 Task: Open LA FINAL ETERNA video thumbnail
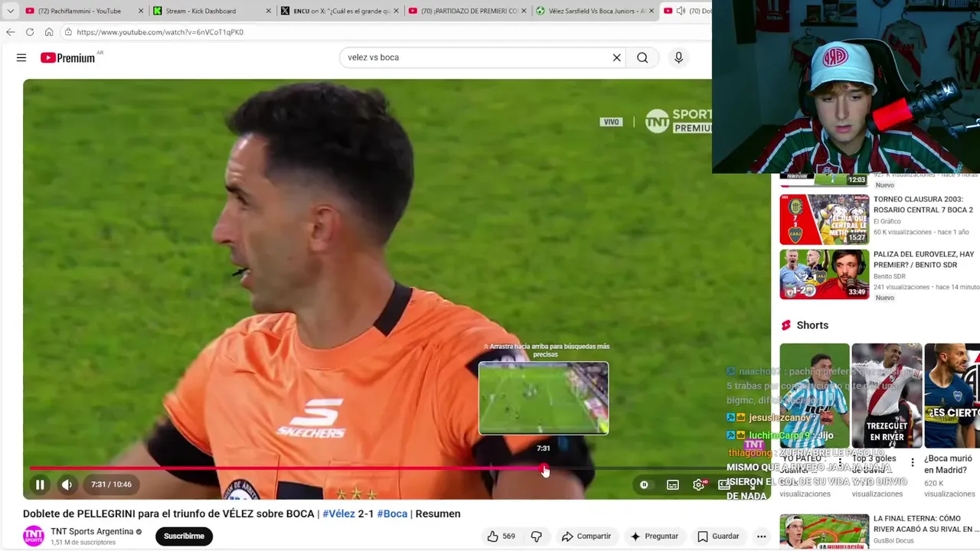pos(824,532)
